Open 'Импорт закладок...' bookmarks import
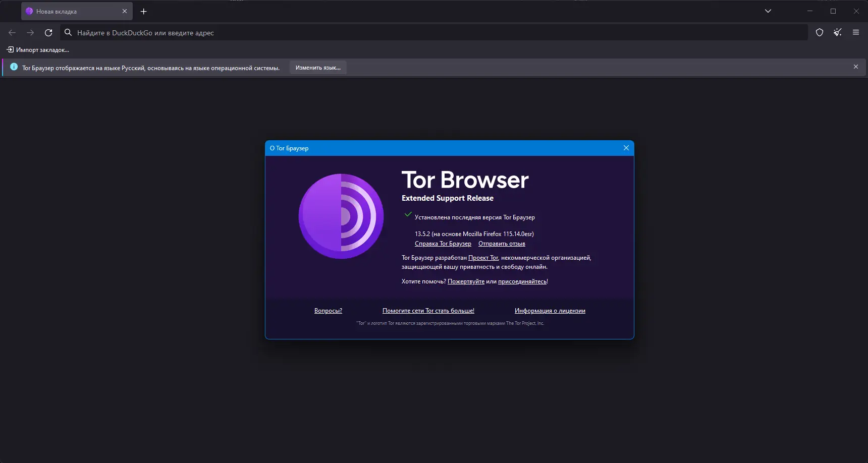 tap(38, 50)
